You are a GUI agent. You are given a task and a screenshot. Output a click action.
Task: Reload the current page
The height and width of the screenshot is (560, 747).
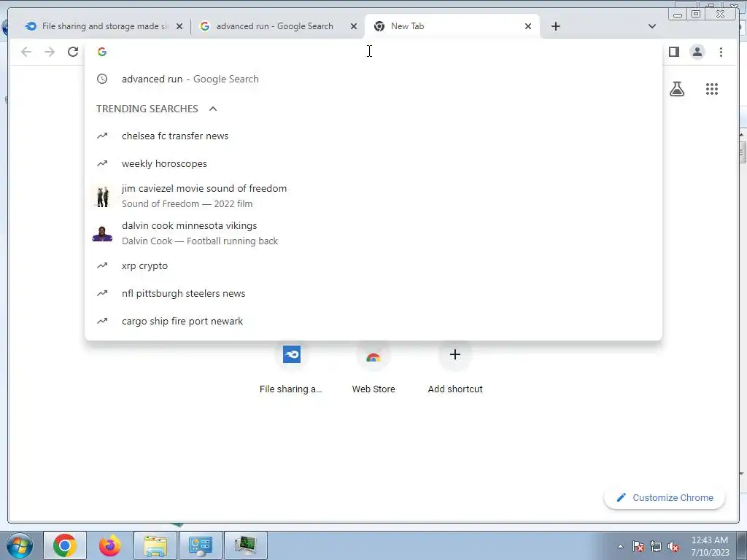coord(73,52)
